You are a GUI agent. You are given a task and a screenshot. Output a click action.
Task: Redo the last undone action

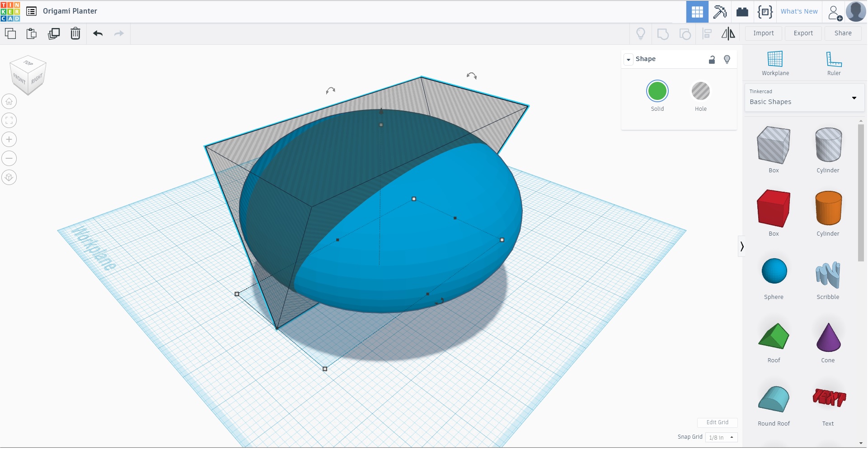[119, 33]
